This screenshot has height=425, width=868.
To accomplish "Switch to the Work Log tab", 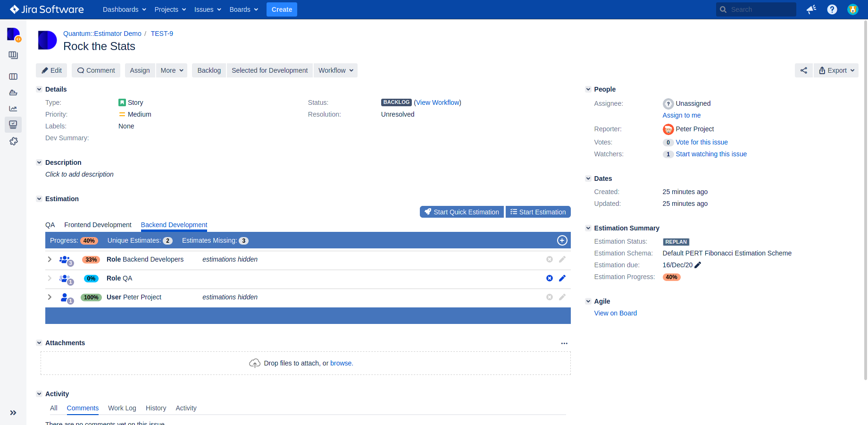I will [122, 408].
